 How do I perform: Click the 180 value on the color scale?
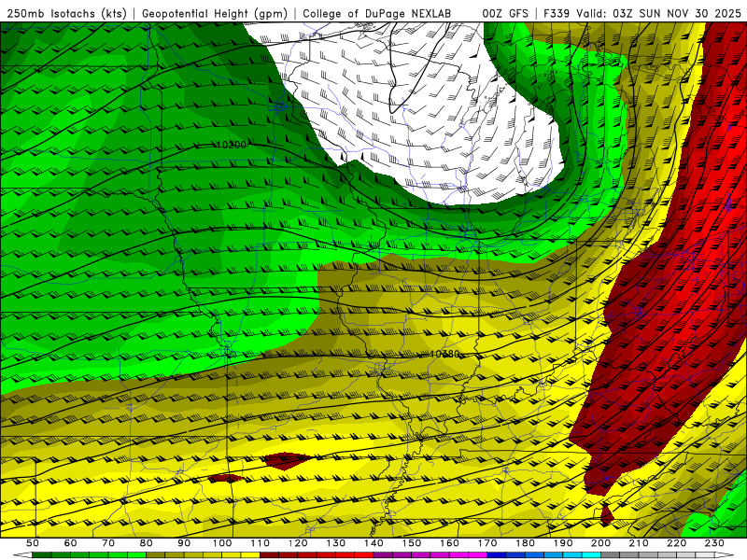click(x=526, y=543)
